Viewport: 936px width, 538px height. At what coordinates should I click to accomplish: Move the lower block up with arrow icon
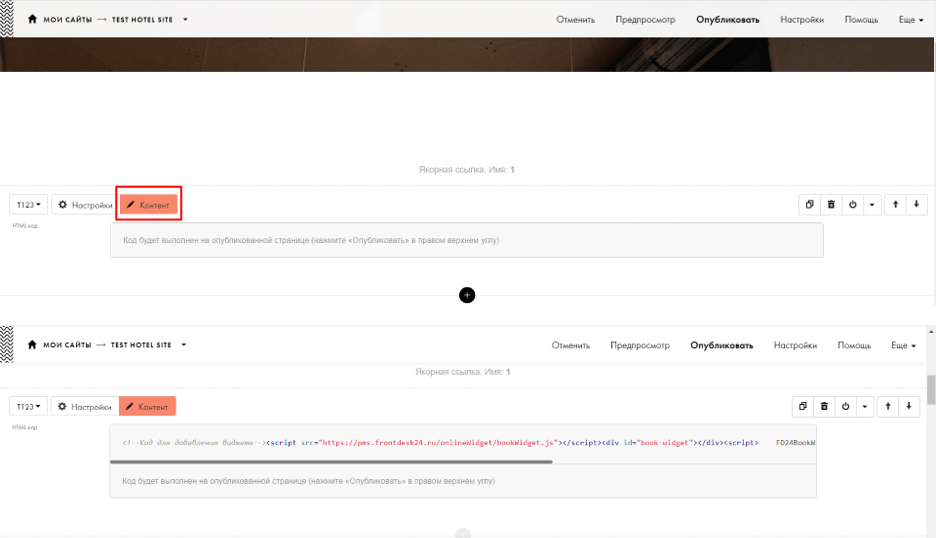tap(888, 406)
